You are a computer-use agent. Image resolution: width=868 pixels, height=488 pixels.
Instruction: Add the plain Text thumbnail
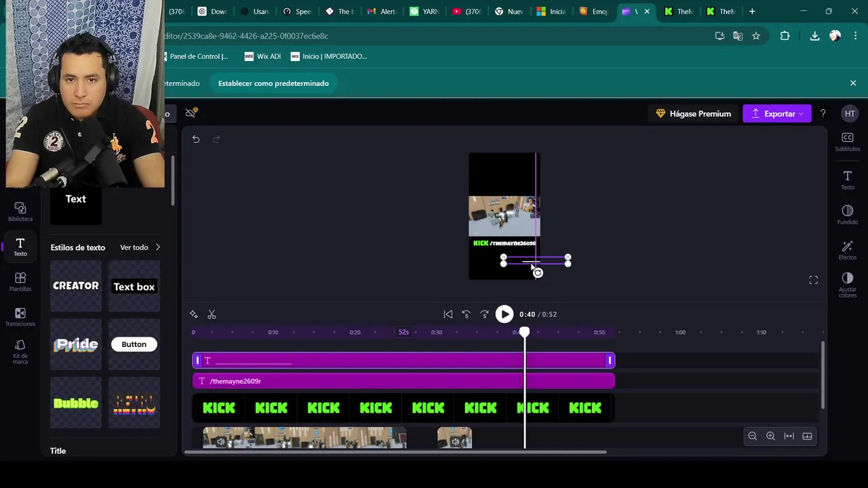[x=76, y=206]
